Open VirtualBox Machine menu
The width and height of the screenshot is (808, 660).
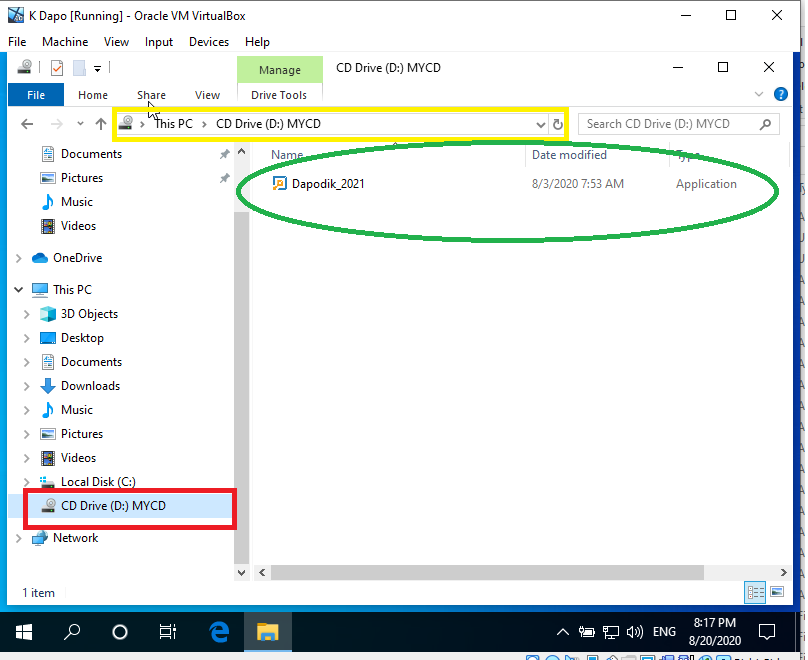[x=65, y=42]
